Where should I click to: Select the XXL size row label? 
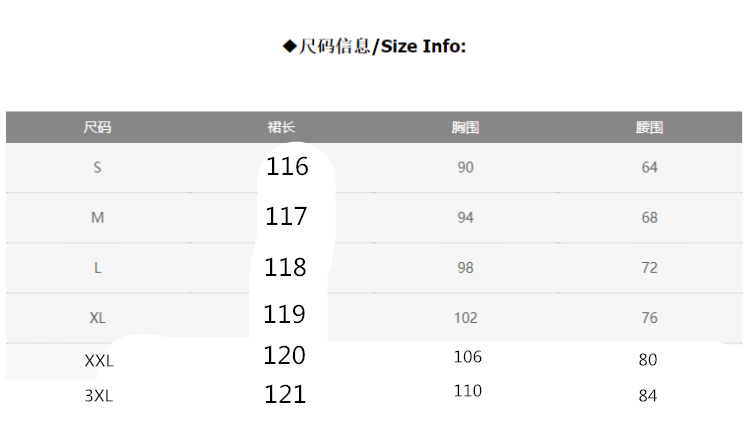99,361
